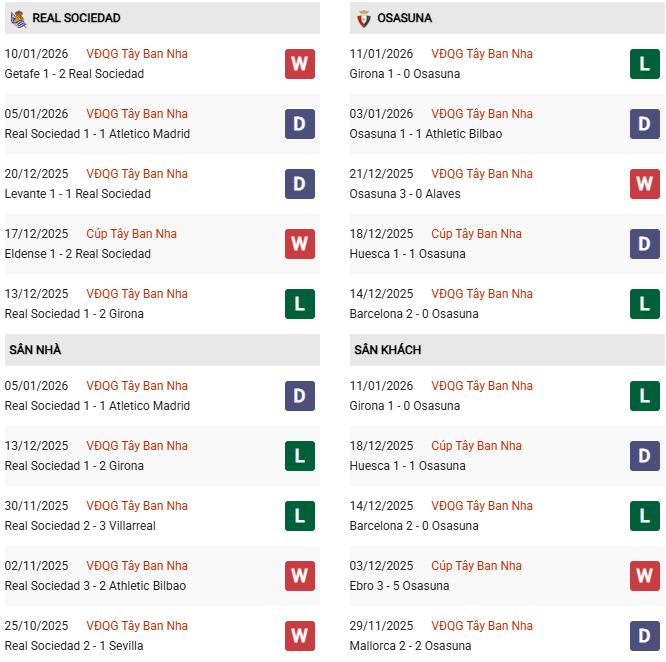Click the Real Sociedad 3 - 2 Athletic Bilbao result
666x662 pixels.
point(95,586)
